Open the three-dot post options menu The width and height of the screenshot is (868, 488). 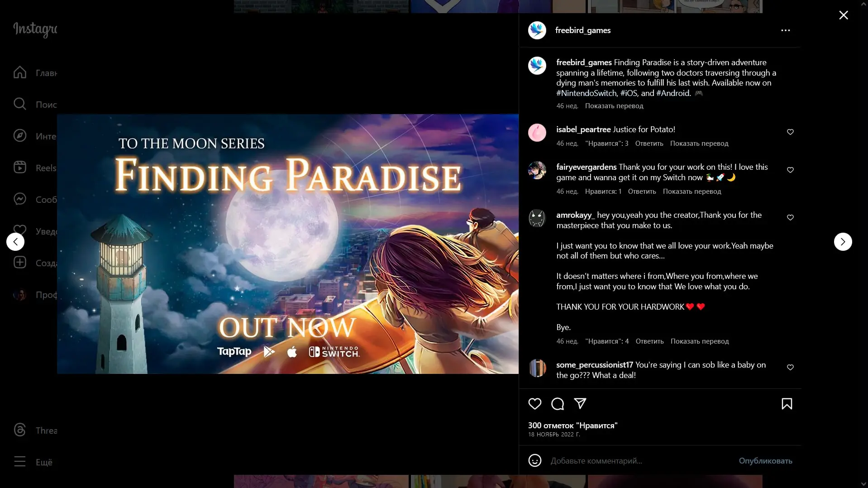785,30
